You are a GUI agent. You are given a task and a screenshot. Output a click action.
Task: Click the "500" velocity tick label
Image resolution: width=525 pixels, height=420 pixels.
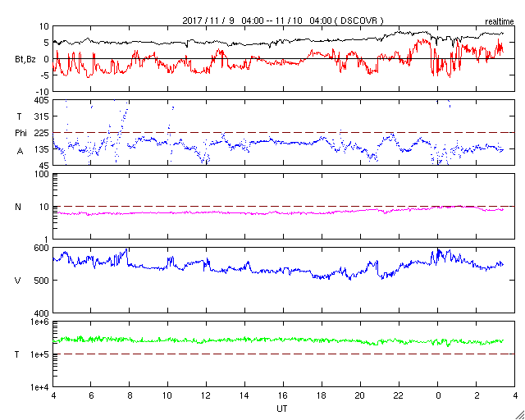43,281
